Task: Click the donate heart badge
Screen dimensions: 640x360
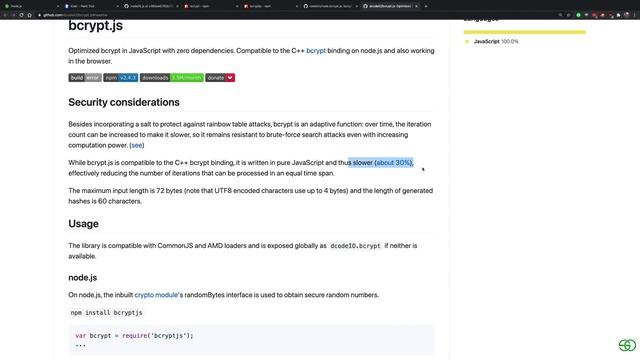Action: 220,78
